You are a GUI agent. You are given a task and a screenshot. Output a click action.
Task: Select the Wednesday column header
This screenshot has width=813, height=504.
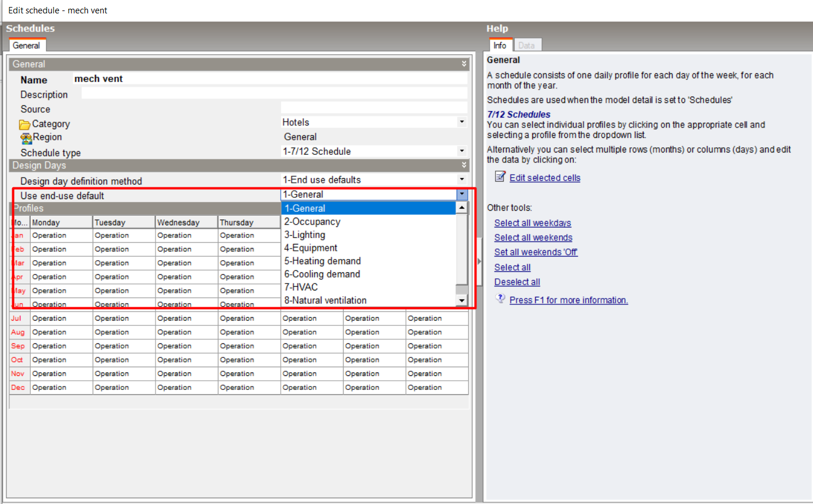(x=187, y=222)
